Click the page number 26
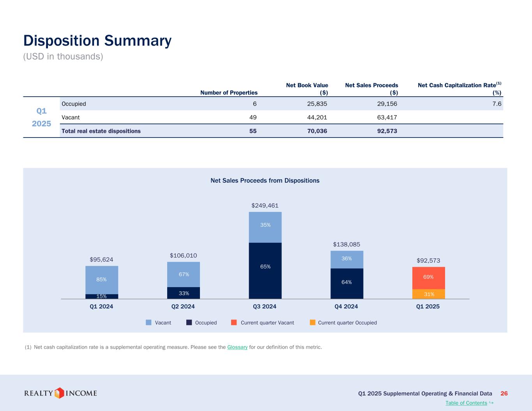This screenshot has width=532, height=411. pyautogui.click(x=504, y=393)
